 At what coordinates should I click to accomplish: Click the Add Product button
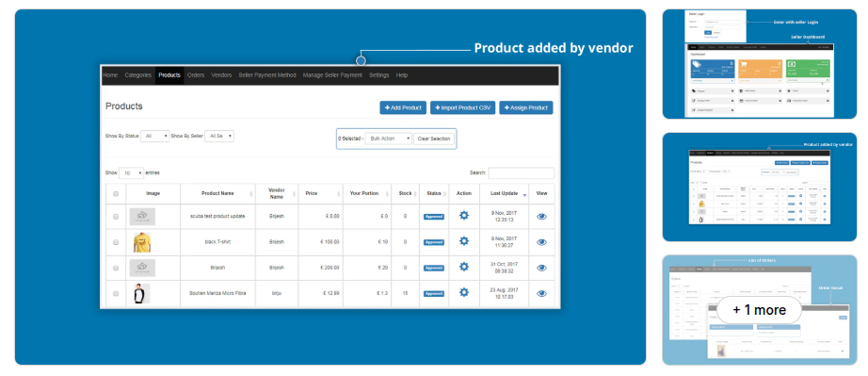pos(403,108)
